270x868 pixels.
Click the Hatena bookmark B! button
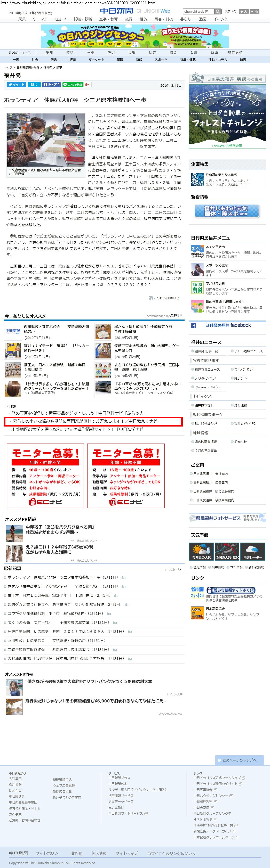[x=34, y=85]
